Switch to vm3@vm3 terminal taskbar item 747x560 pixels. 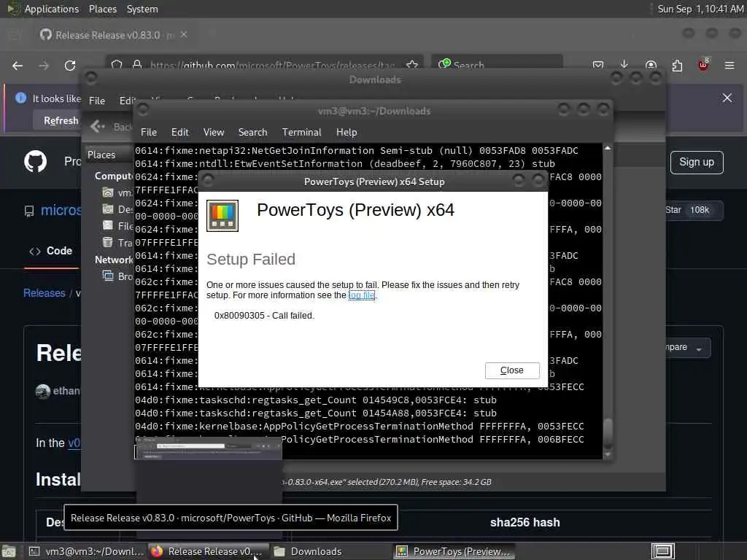pyautogui.click(x=86, y=551)
